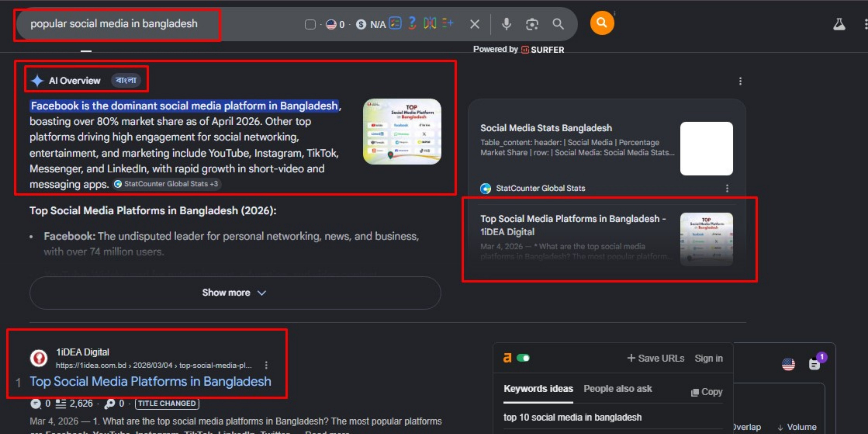Select keyword 'top 10 social media in bangladesh'
The width and height of the screenshot is (868, 434).
point(572,417)
